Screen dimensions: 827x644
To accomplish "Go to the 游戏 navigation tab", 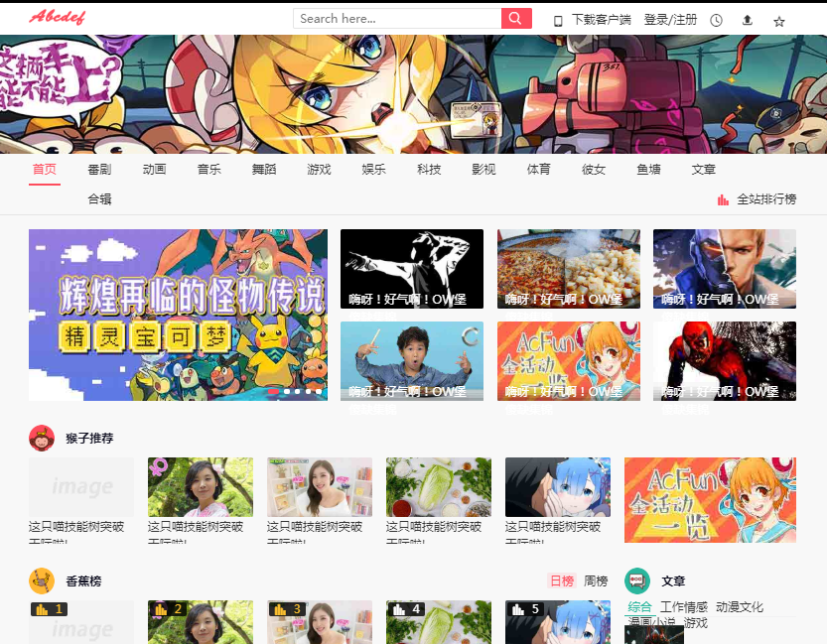I will pos(319,170).
